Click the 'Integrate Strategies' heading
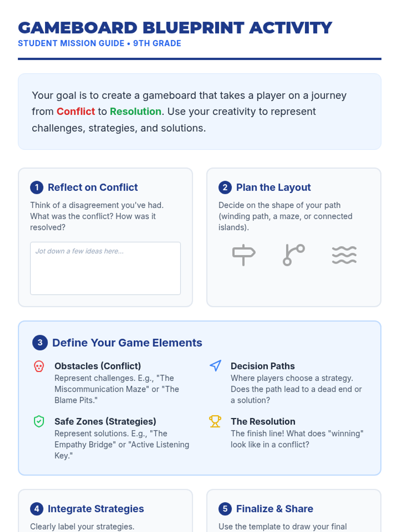The width and height of the screenshot is (399, 532). click(96, 509)
